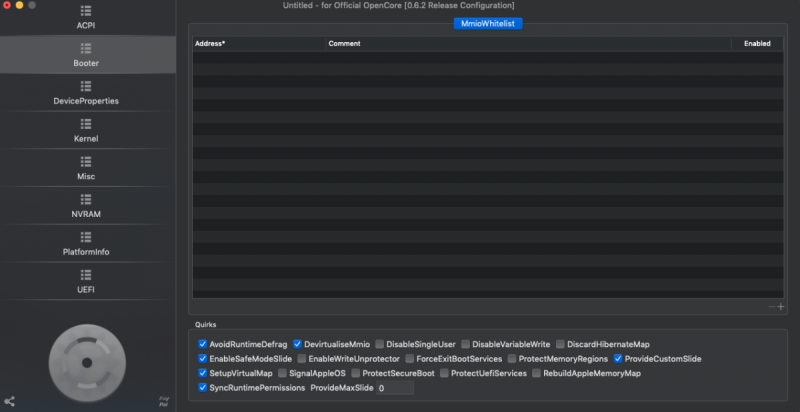Click the PayPal donate icon
Screen dimensions: 800x412
164,401
